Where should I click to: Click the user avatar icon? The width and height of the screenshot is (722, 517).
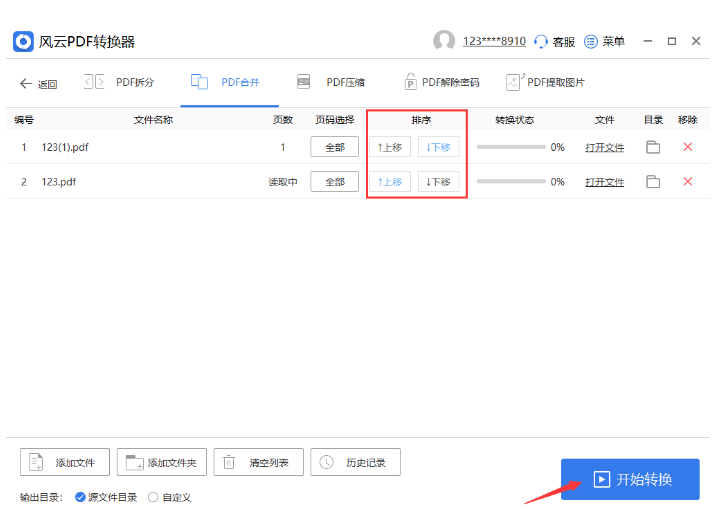(x=444, y=41)
